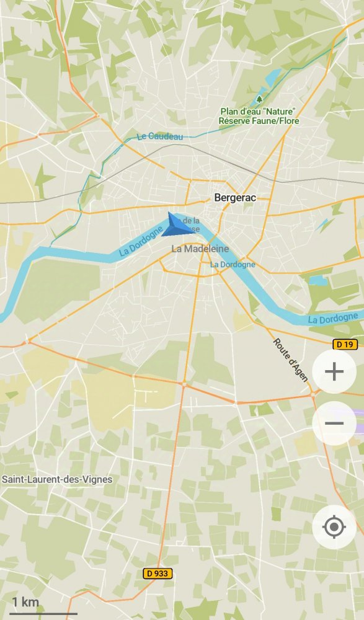364x620 pixels.
Task: Tap the Le Caudeau stream label
Action: [x=160, y=137]
